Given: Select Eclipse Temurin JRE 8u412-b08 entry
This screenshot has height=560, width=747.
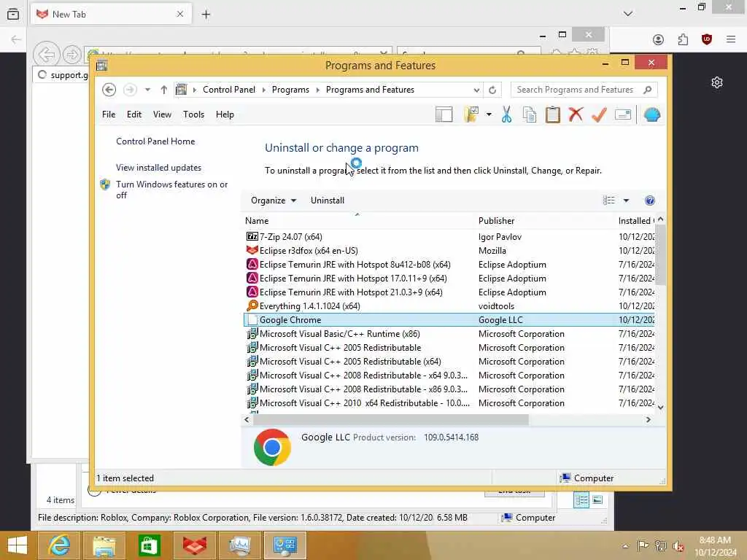Looking at the screenshot, I should coord(449,264).
